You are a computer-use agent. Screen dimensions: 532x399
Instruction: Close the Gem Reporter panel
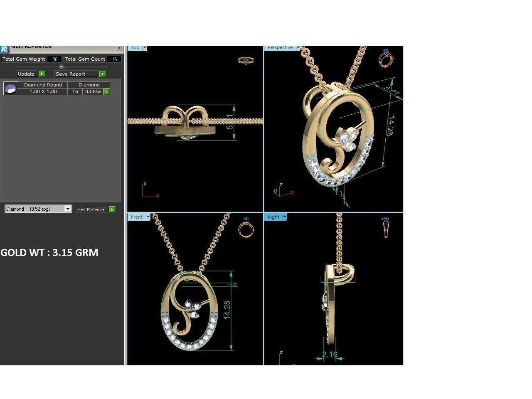click(119, 48)
